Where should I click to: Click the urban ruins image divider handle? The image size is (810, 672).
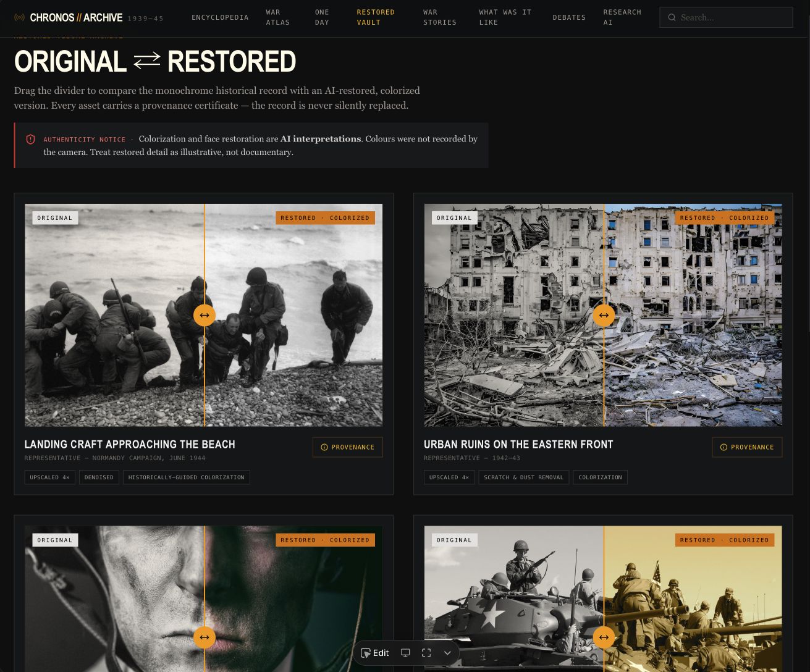click(604, 316)
